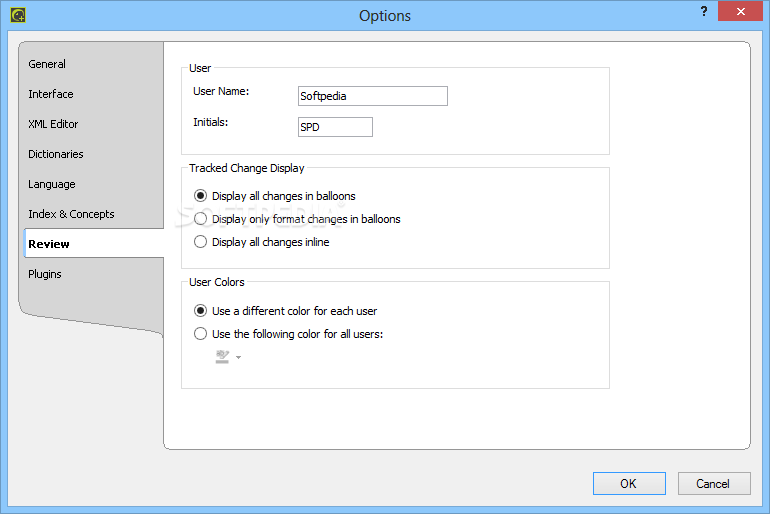Switch to the Interface tab
Screen dimensions: 770x514
click(51, 94)
